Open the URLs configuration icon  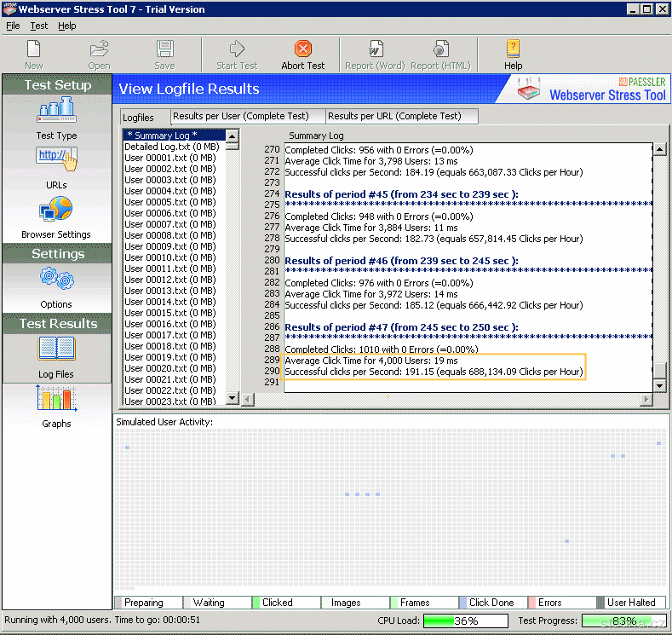point(56,159)
